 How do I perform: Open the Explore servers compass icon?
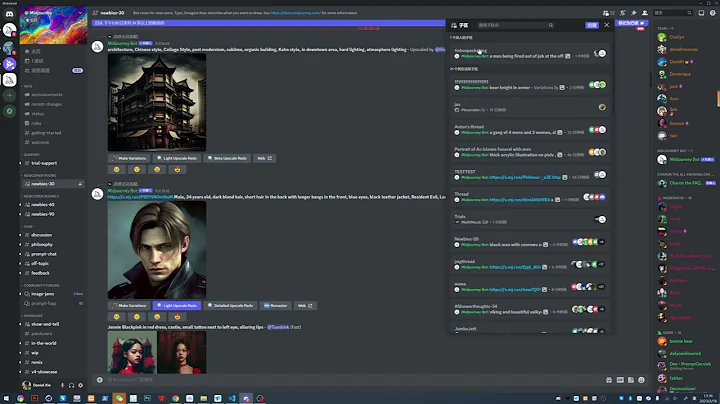[9, 111]
